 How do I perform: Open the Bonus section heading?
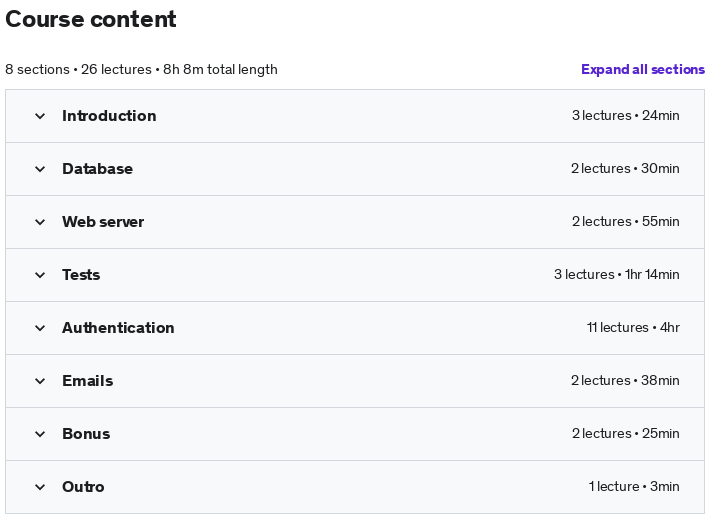tap(86, 434)
